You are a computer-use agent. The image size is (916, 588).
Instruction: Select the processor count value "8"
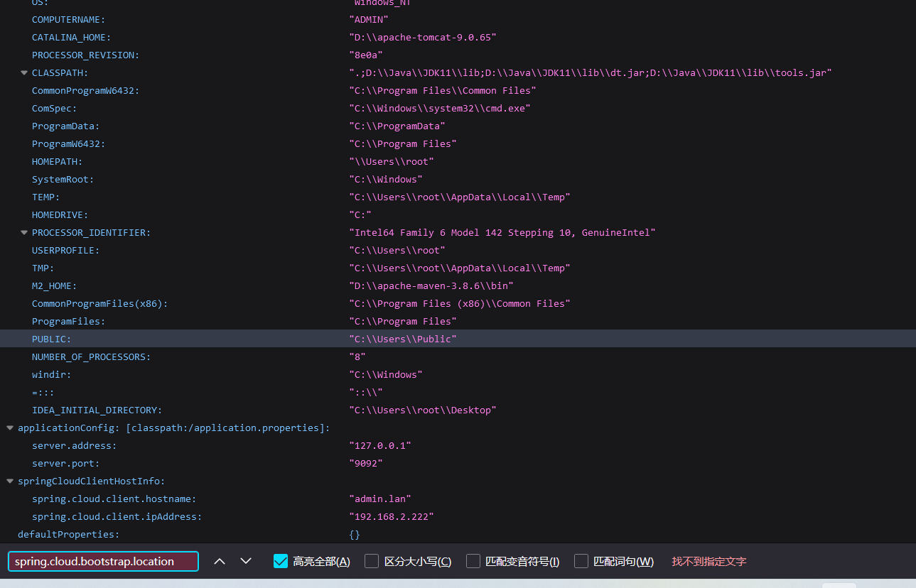(357, 356)
